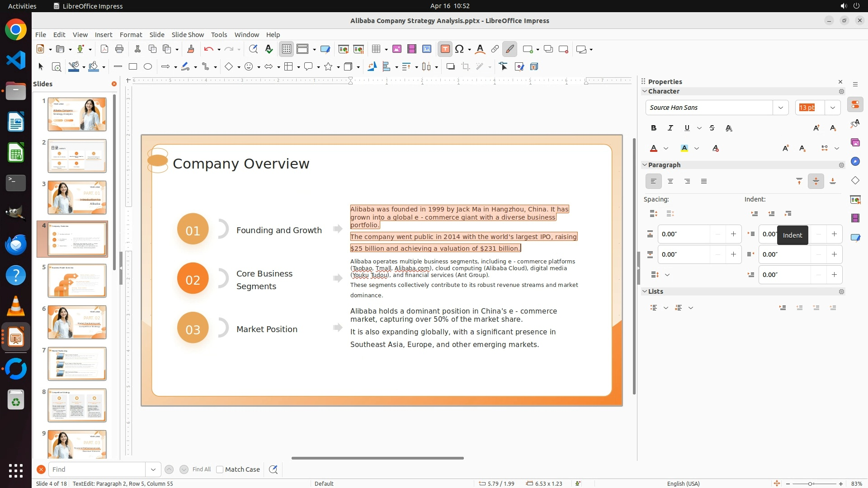Click the Print icon in toolbar
Screen dimensions: 868x488
pyautogui.click(x=119, y=49)
